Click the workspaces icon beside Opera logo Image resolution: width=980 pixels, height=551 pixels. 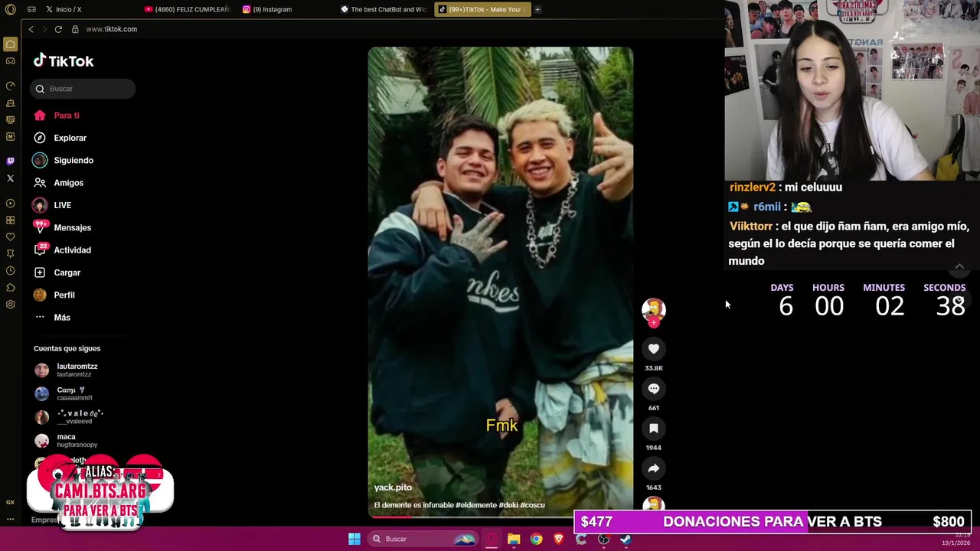(x=31, y=9)
